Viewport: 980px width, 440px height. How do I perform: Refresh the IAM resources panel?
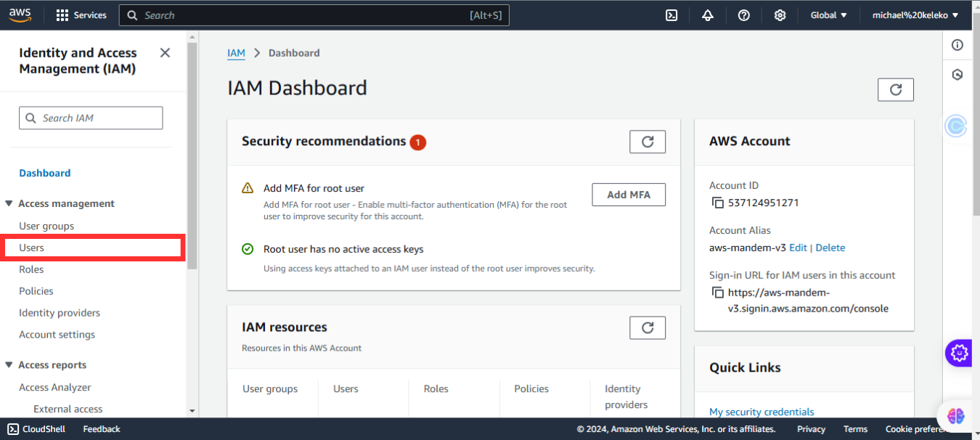648,327
